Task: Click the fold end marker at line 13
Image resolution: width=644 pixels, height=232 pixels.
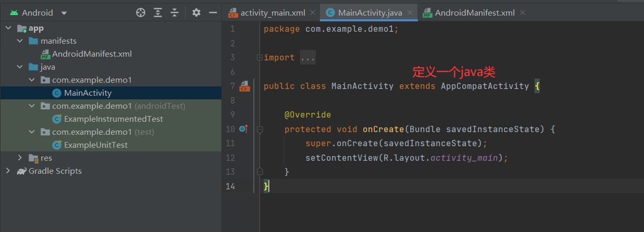Action: pos(259,171)
